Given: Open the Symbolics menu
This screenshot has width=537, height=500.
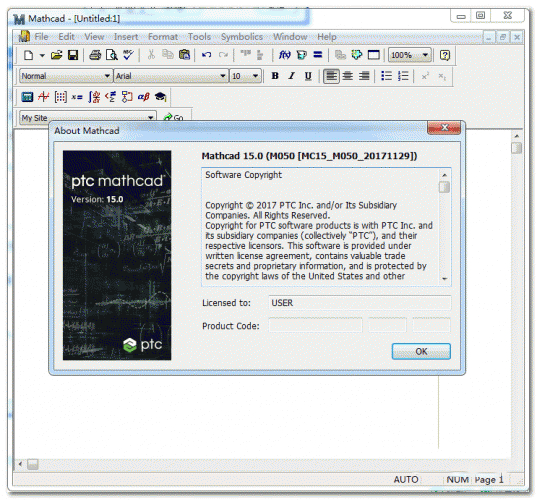Looking at the screenshot, I should point(242,37).
